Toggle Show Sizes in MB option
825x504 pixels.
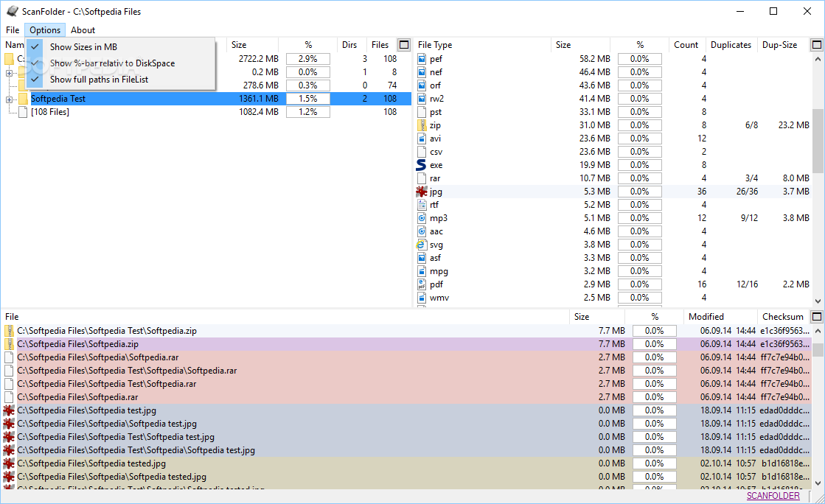pos(120,47)
